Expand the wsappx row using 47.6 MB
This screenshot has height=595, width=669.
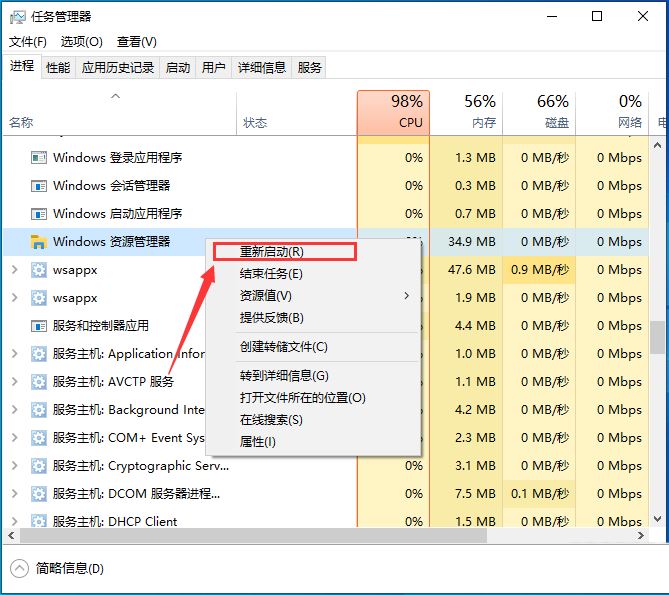[15, 270]
